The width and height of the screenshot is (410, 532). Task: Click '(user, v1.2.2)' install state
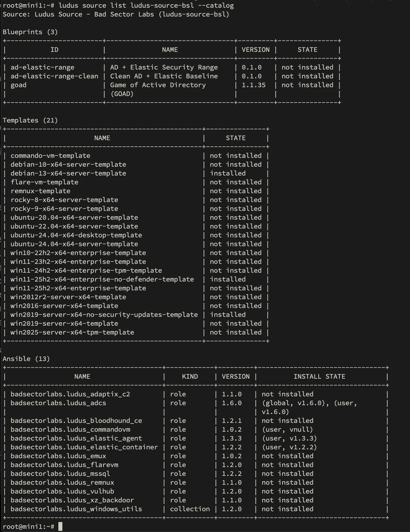coord(289,447)
